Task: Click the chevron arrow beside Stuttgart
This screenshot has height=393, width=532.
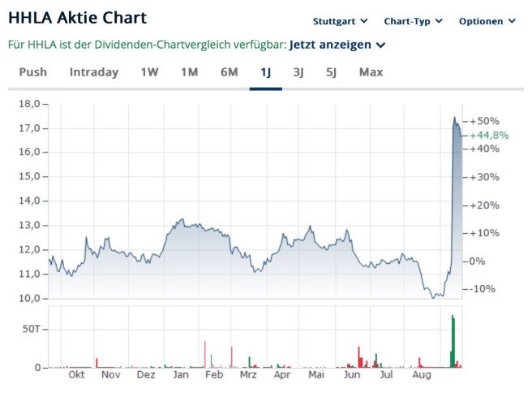Action: coord(364,21)
